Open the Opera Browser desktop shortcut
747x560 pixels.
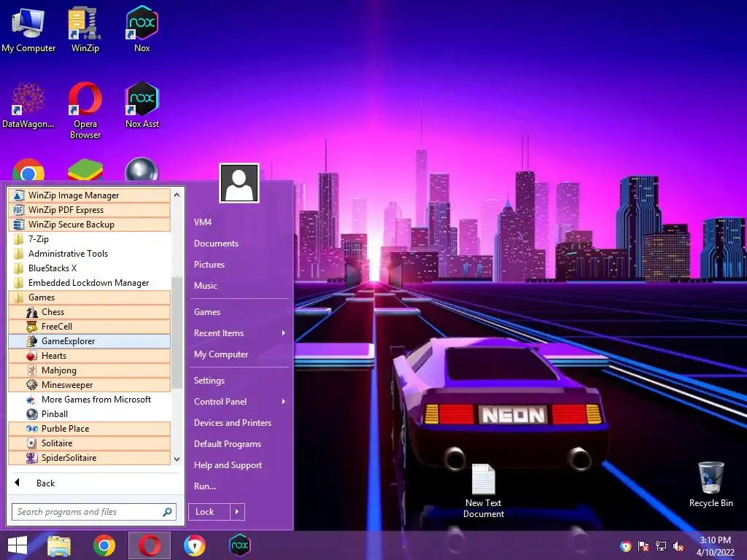(85, 111)
